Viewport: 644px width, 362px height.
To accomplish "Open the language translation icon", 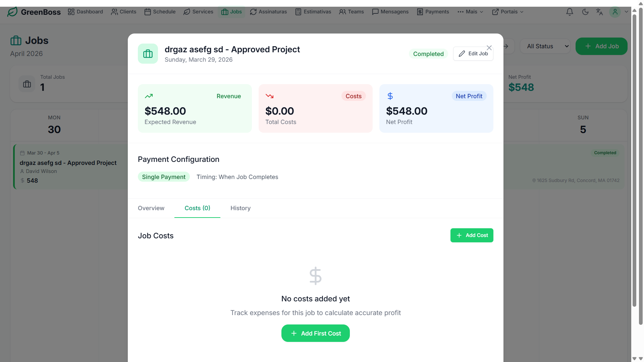I will pyautogui.click(x=600, y=12).
